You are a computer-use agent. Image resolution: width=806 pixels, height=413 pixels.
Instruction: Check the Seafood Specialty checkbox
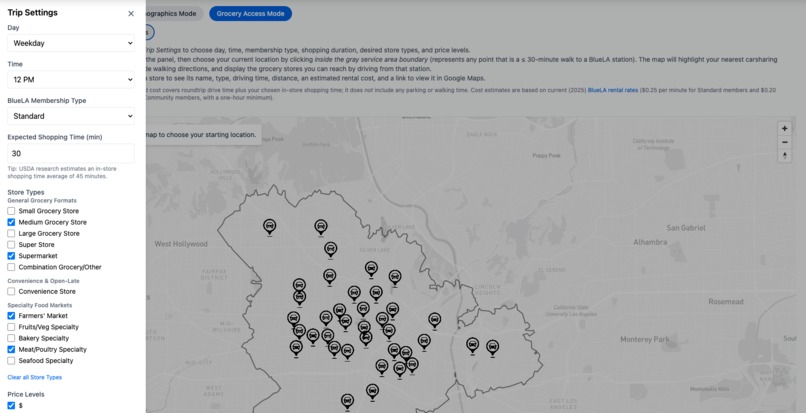click(11, 361)
